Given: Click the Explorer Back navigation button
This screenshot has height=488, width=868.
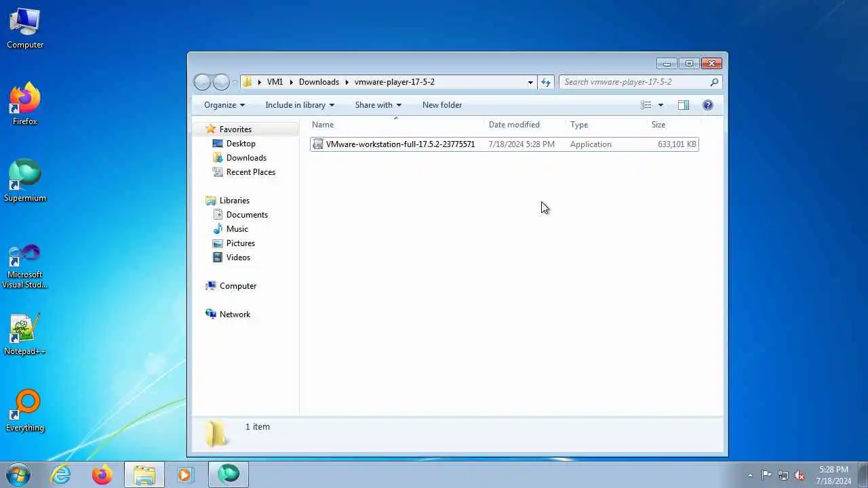Looking at the screenshot, I should (202, 82).
